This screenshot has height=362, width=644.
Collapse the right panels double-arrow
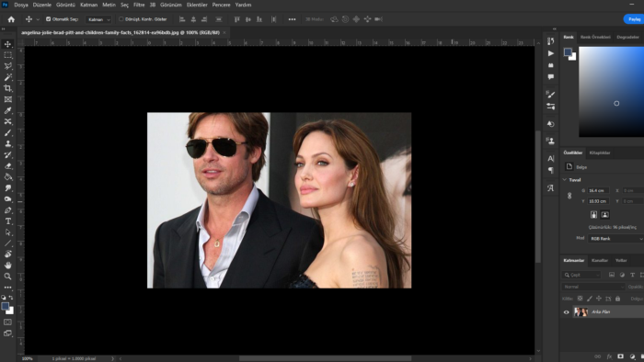555,28
